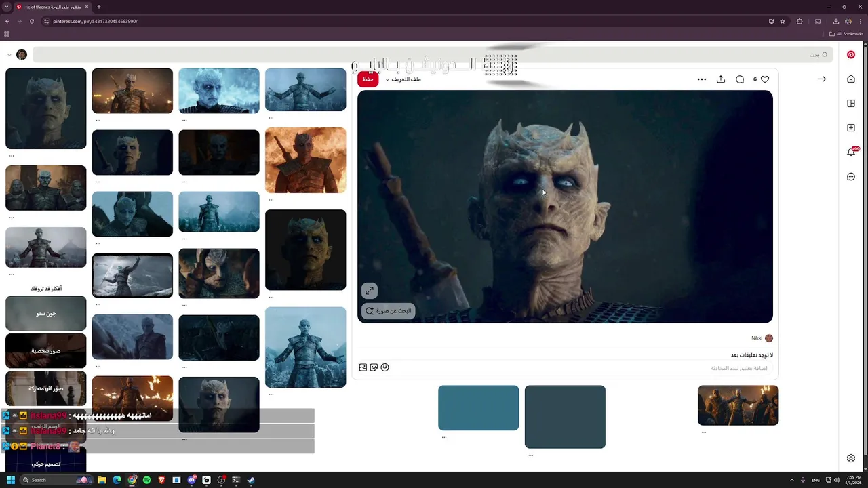This screenshot has width=868, height=488.
Task: Open the messages chat bubble icon
Action: click(x=851, y=177)
